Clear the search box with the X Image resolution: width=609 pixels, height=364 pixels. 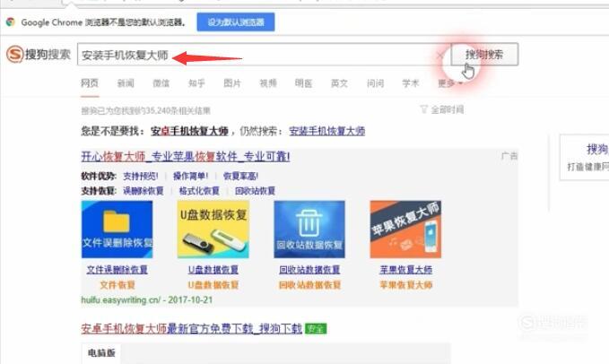point(439,56)
